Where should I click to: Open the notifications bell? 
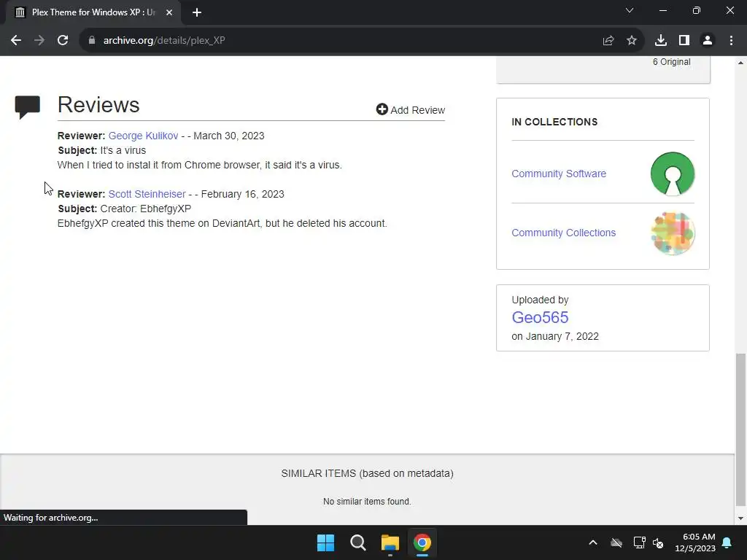[x=727, y=542]
